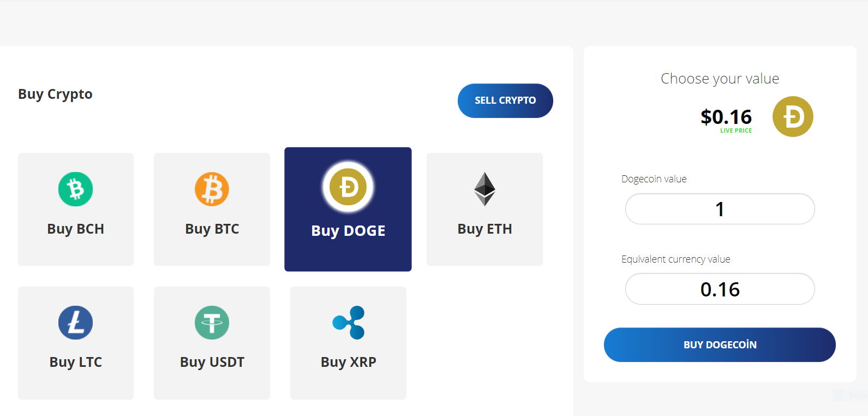Pick the Buy XRP label

click(x=349, y=362)
